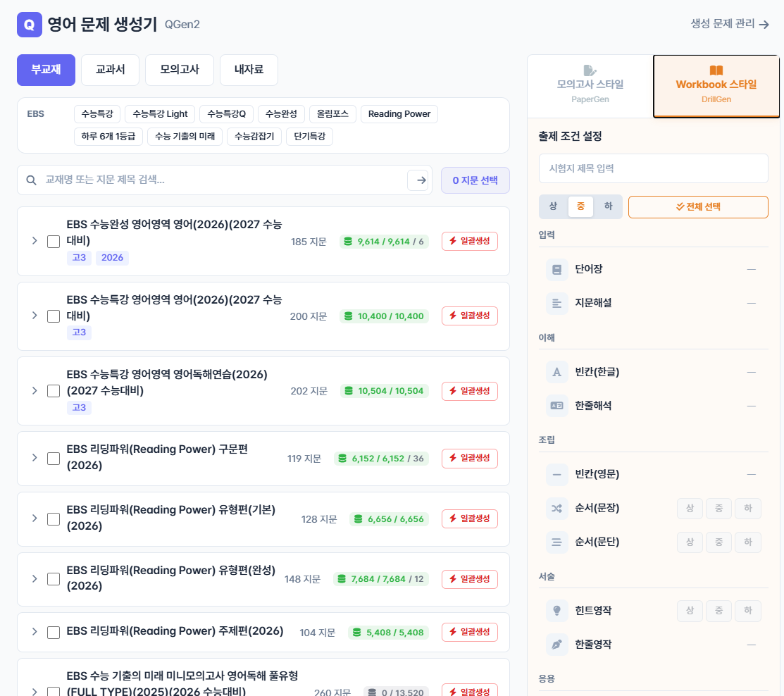This screenshot has width=784, height=696.
Task: Filter by 수능 기출의 미래 chip
Action: point(185,137)
